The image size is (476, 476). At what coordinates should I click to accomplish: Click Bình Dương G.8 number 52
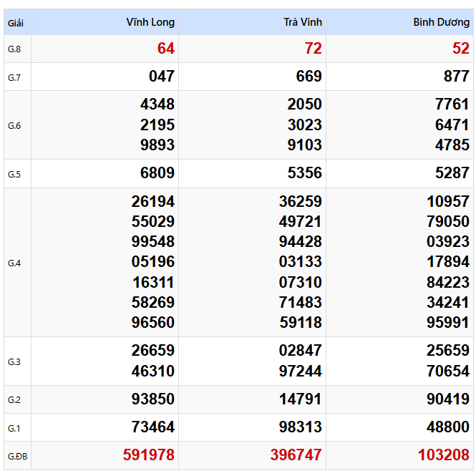click(461, 48)
